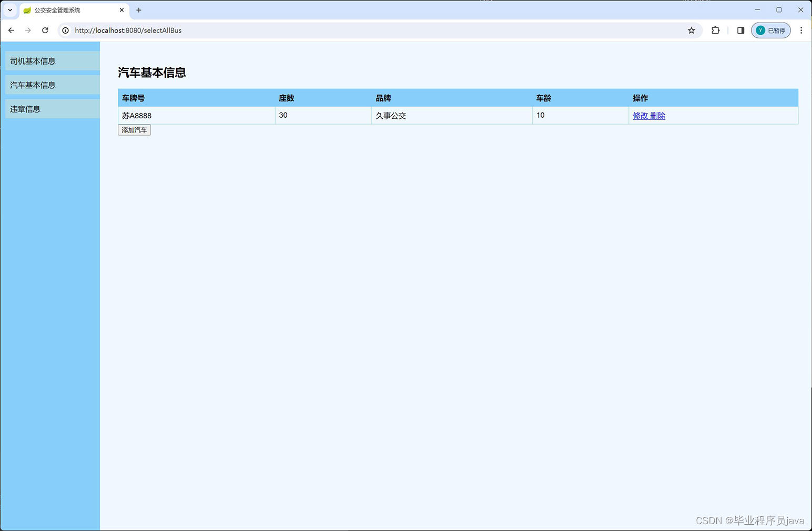
Task: Click the 汽车基本信息 page heading
Action: [152, 73]
